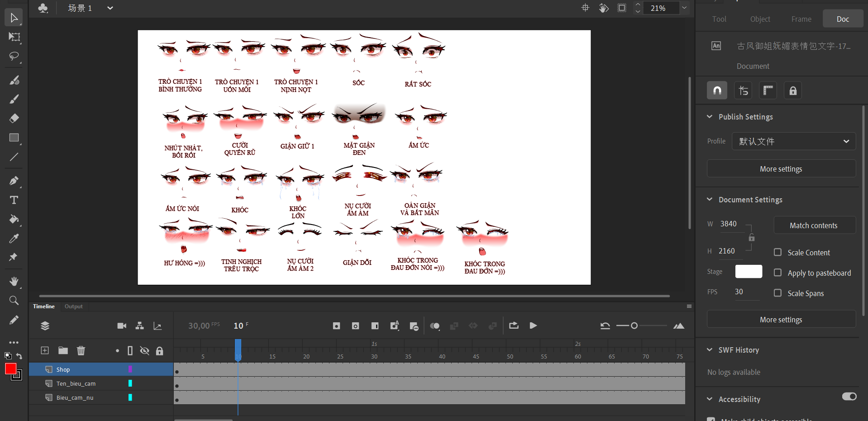Image resolution: width=868 pixels, height=421 pixels.
Task: Switch to the Output tab
Action: tap(73, 306)
